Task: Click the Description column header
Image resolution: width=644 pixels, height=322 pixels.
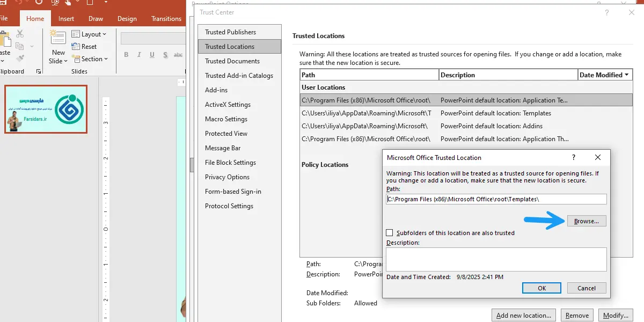Action: (x=508, y=75)
